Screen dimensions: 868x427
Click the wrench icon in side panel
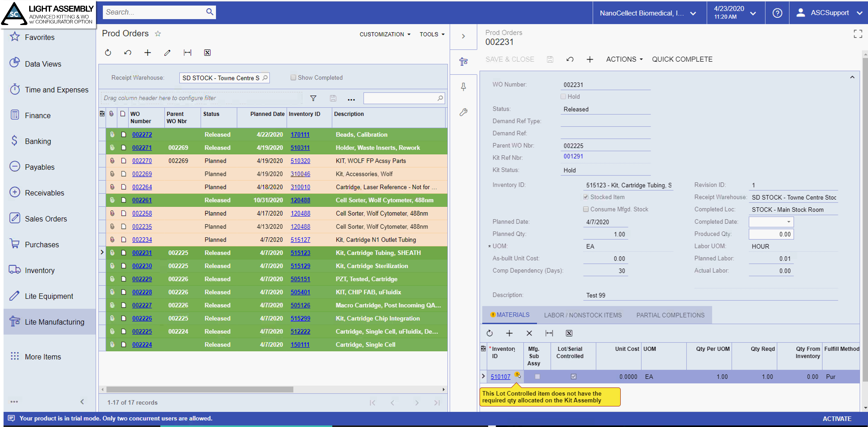coord(464,112)
